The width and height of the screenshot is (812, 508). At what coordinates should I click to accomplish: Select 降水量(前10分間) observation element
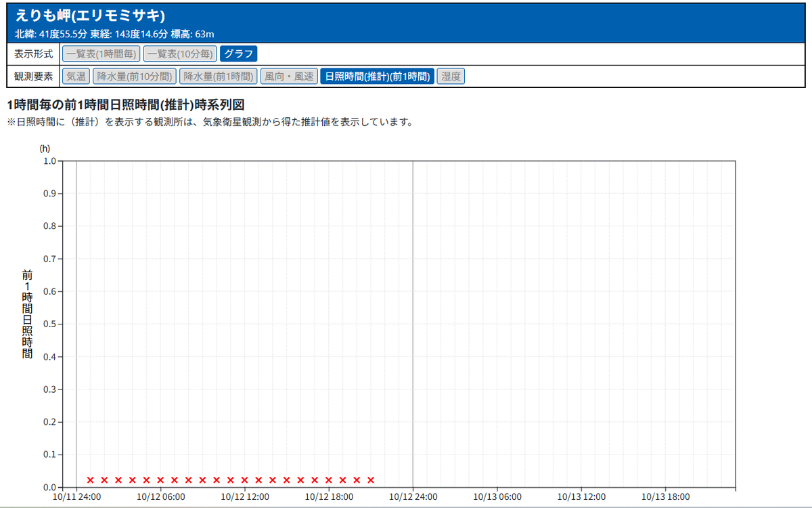coord(135,77)
